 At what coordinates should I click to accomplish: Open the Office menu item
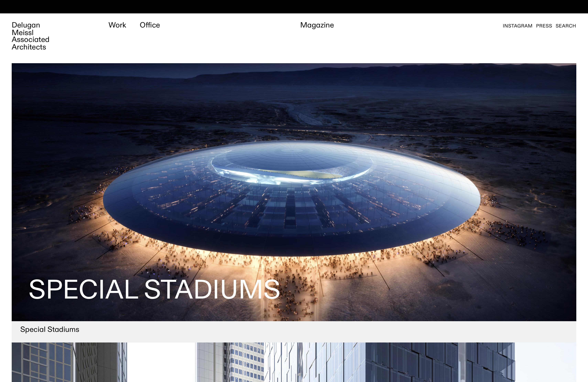(150, 25)
